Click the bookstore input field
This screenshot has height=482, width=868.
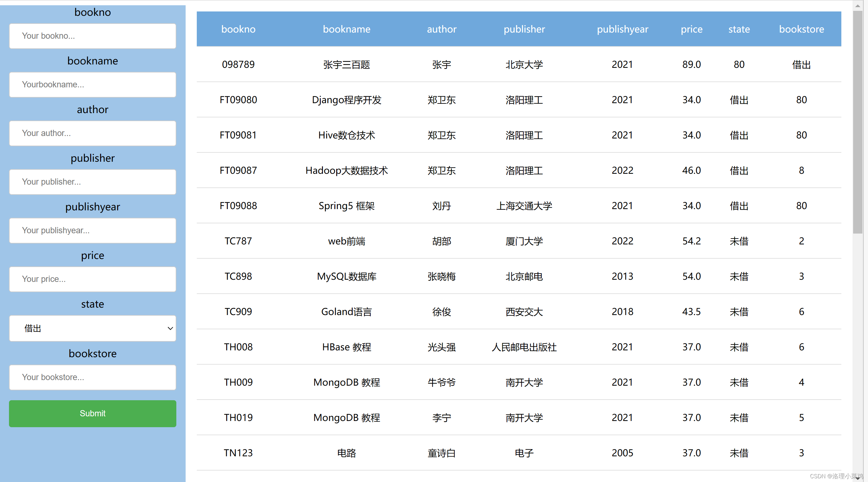click(92, 377)
